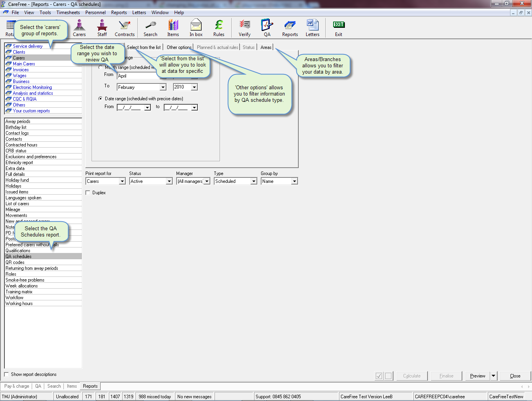Open the Timesheets menu
The image size is (532, 401).
coord(68,13)
